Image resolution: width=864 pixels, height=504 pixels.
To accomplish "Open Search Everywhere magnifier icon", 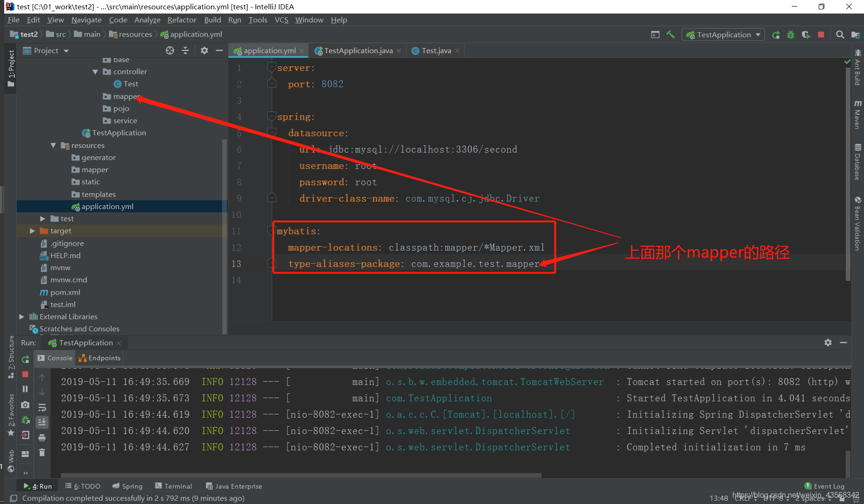I will point(840,35).
